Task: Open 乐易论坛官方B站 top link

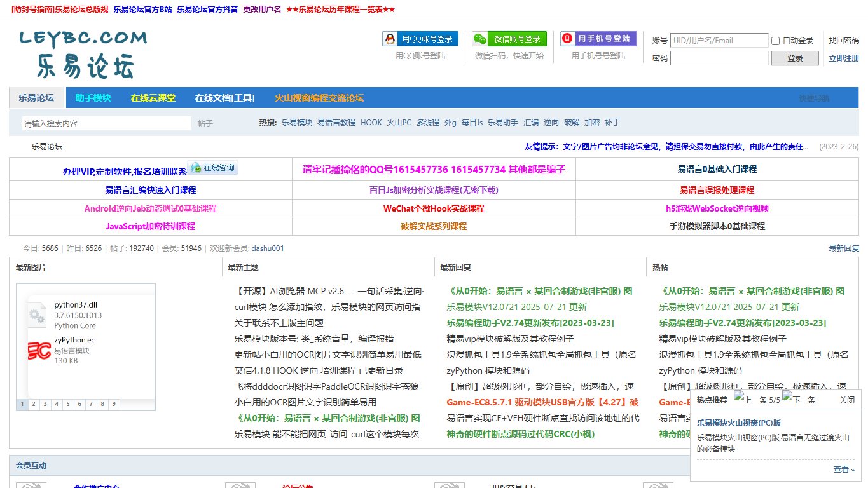Action: coord(142,10)
